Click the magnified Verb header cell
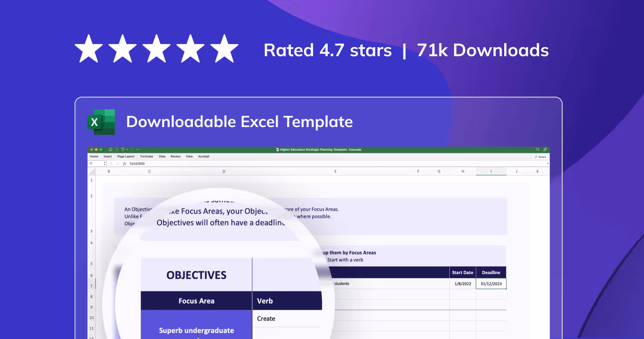 tap(287, 301)
